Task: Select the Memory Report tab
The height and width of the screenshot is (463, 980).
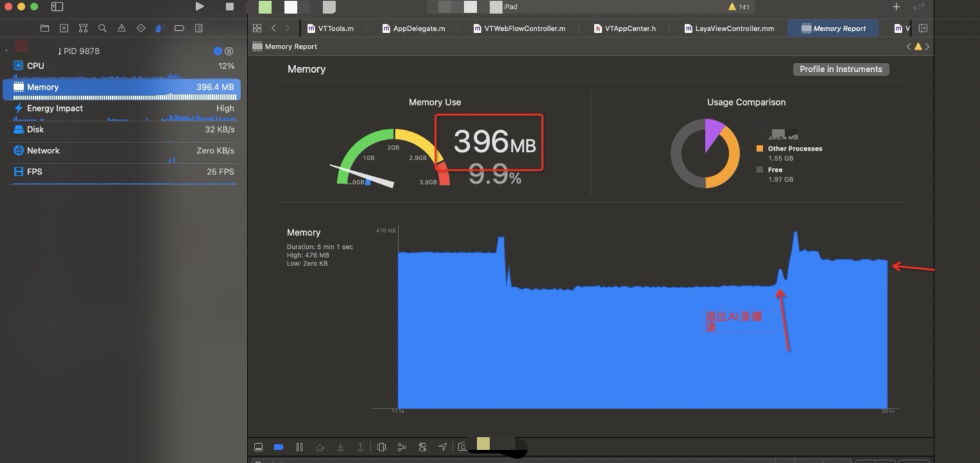Action: tap(833, 28)
